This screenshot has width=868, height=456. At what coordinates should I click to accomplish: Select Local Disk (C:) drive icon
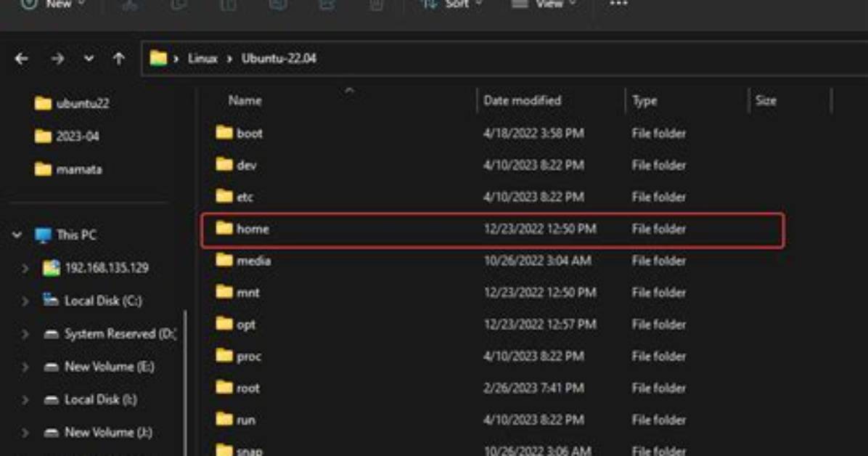[51, 301]
